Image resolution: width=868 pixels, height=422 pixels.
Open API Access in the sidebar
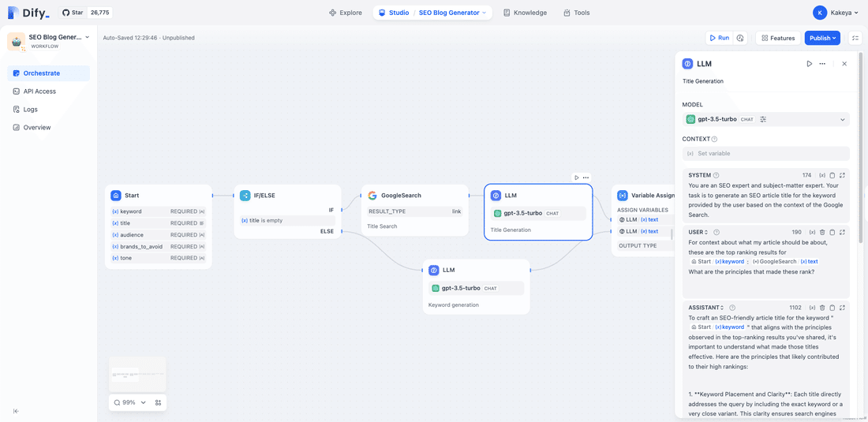(x=48, y=91)
